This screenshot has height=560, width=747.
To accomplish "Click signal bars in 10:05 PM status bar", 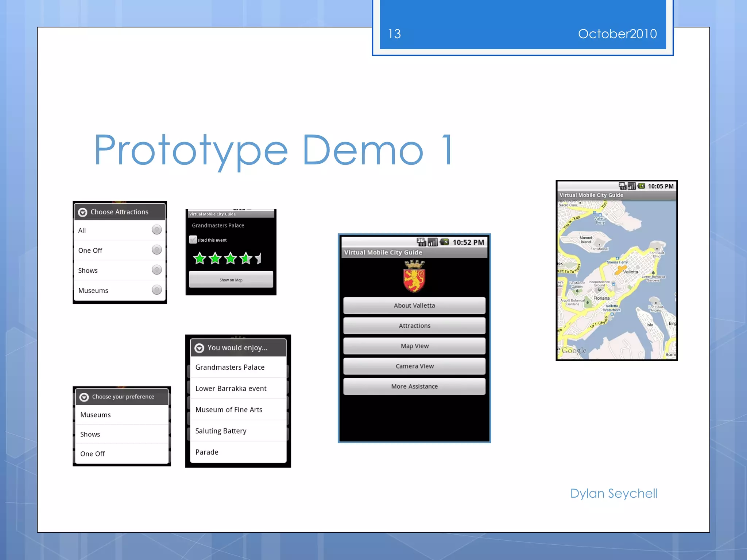I will (632, 186).
